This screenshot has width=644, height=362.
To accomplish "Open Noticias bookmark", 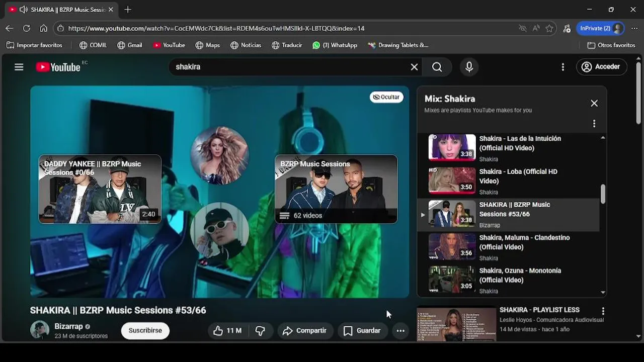I will 246,45.
